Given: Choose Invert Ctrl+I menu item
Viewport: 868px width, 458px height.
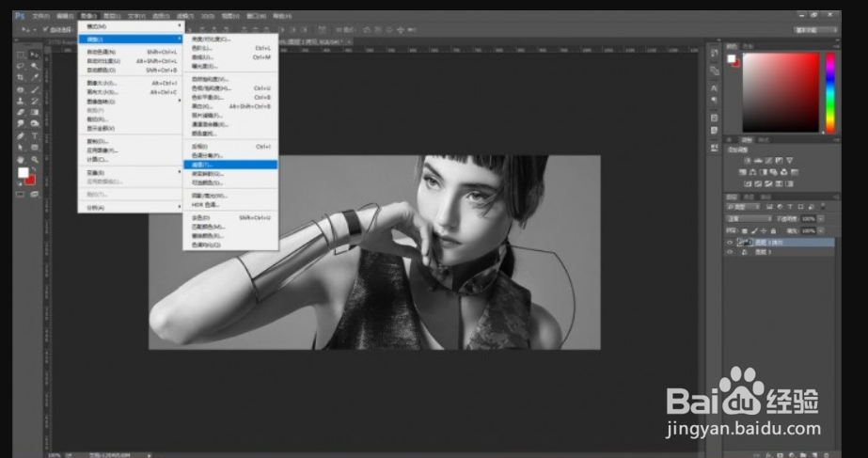Looking at the screenshot, I should click(230, 147).
